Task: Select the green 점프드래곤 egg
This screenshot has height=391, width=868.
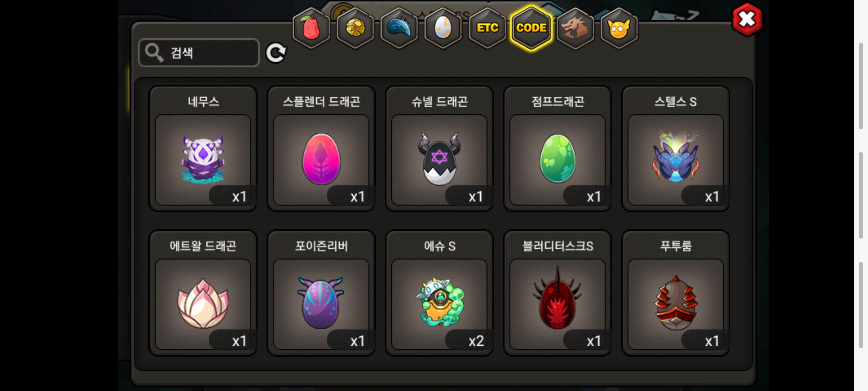Action: tap(558, 148)
